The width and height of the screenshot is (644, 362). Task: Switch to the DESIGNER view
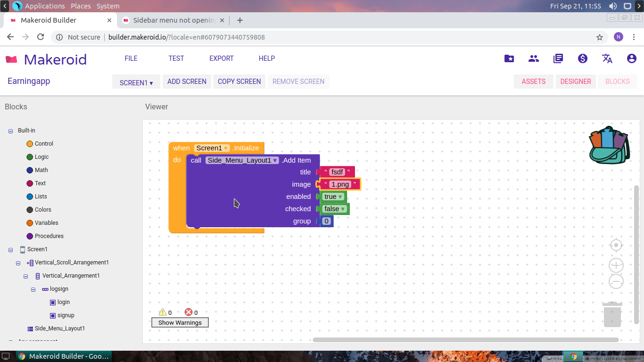575,82
